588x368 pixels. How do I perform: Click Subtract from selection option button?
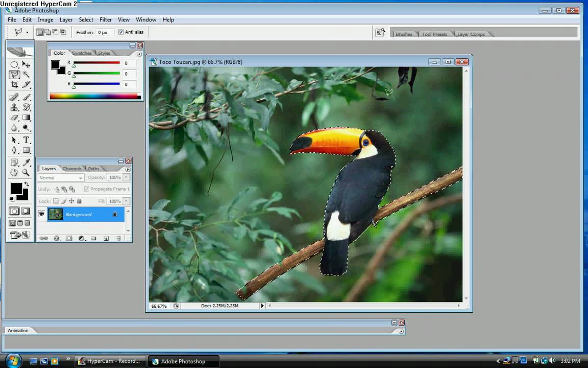[56, 32]
